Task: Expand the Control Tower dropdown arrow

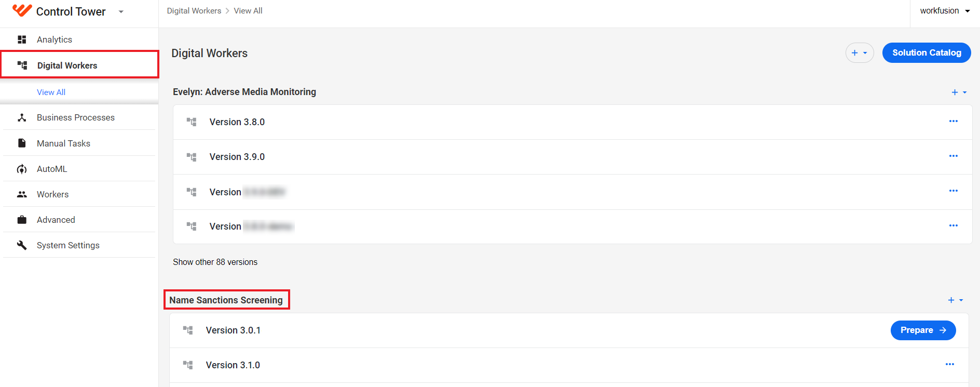Action: (121, 11)
